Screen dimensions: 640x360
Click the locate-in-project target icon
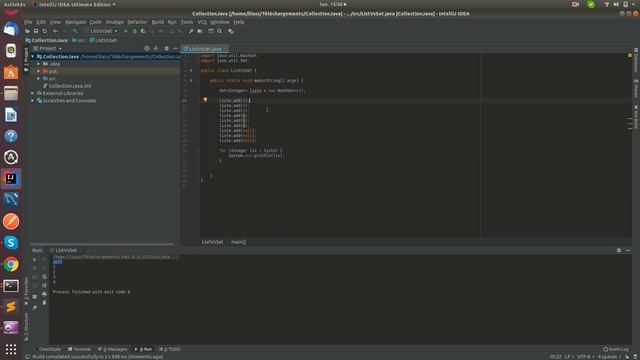point(147,48)
